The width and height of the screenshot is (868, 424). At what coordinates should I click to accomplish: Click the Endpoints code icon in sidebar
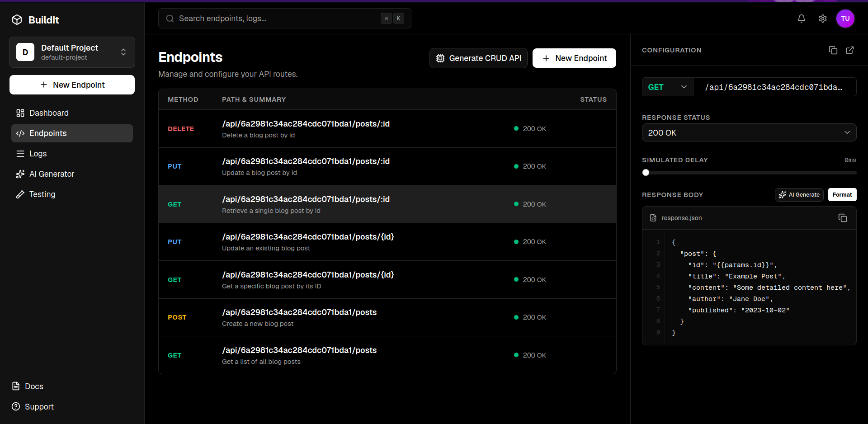click(x=20, y=133)
